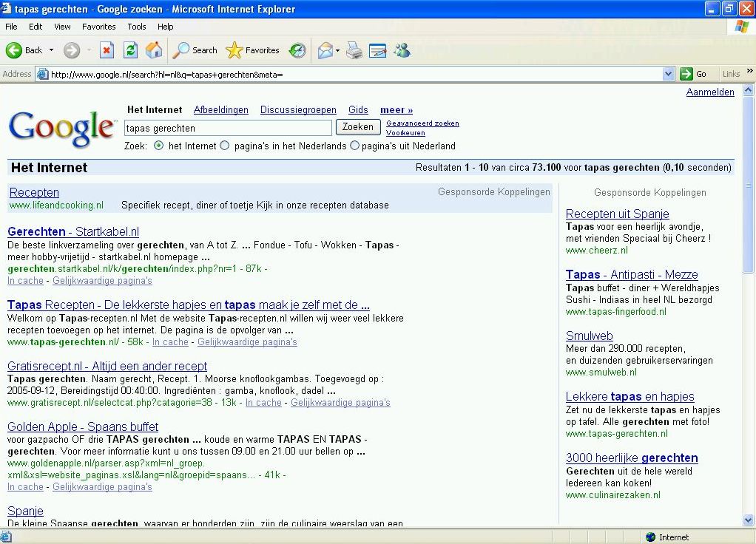Screen dimensions: 756x544
Task: Click the Google logo
Action: click(61, 129)
